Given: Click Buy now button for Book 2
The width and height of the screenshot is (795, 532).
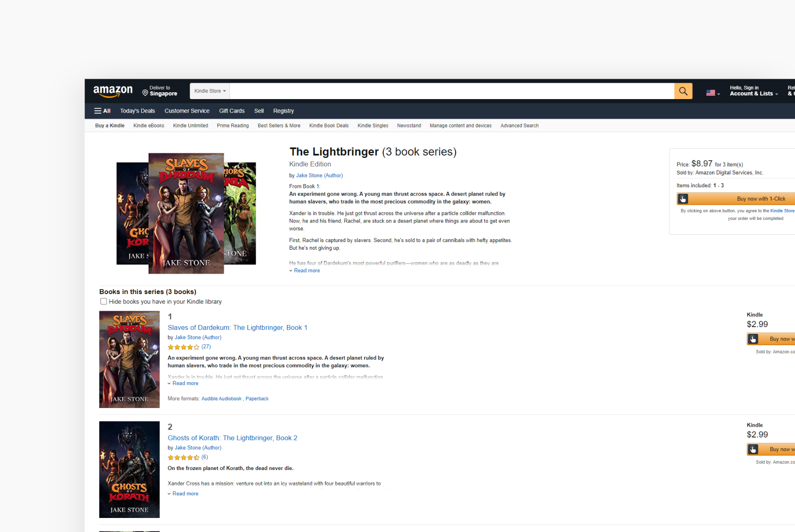Looking at the screenshot, I should pos(771,449).
